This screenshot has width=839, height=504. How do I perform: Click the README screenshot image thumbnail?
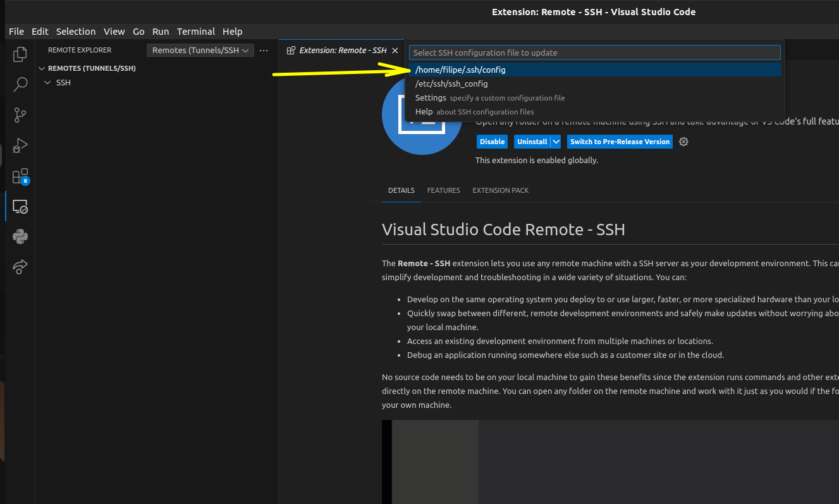tap(610, 462)
